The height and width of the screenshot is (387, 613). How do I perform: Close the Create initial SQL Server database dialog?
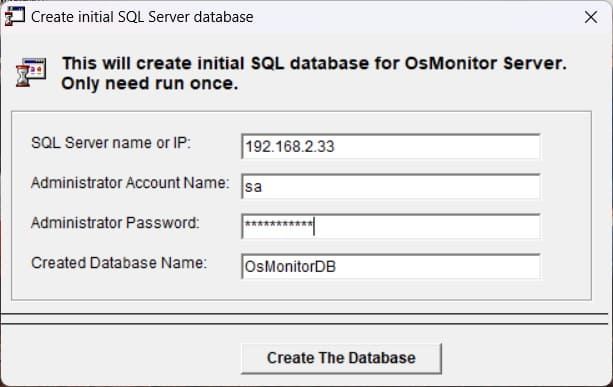[591, 17]
